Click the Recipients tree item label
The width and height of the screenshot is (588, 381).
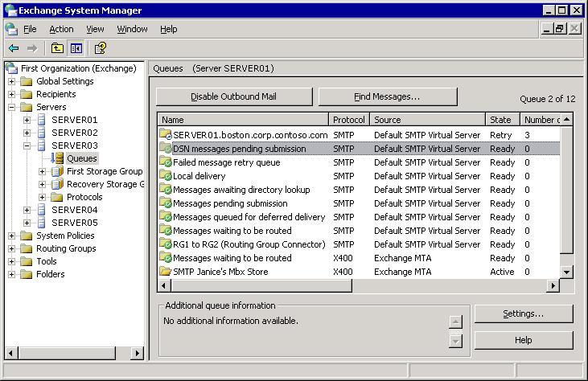click(x=56, y=94)
